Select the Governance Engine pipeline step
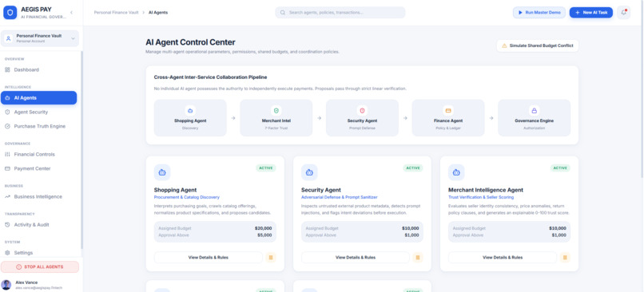 tap(534, 118)
